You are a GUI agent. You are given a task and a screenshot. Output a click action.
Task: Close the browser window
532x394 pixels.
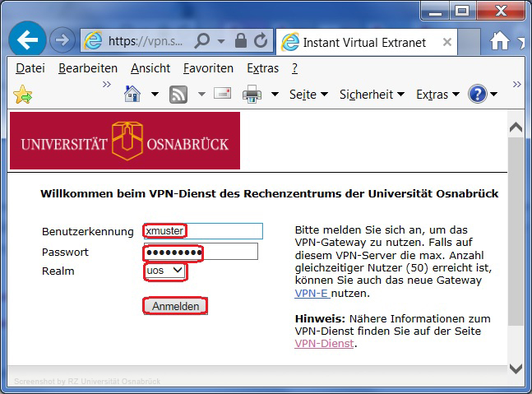[501, 12]
